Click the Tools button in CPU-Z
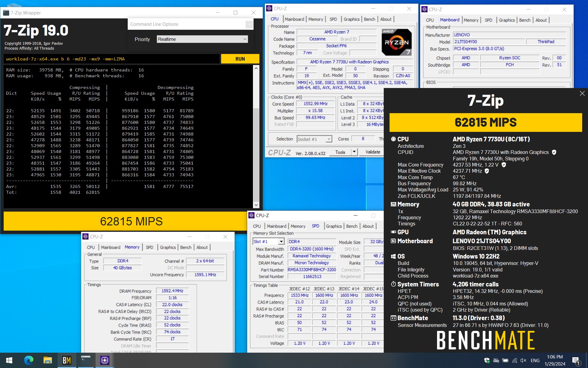The image size is (588, 368). click(x=340, y=152)
